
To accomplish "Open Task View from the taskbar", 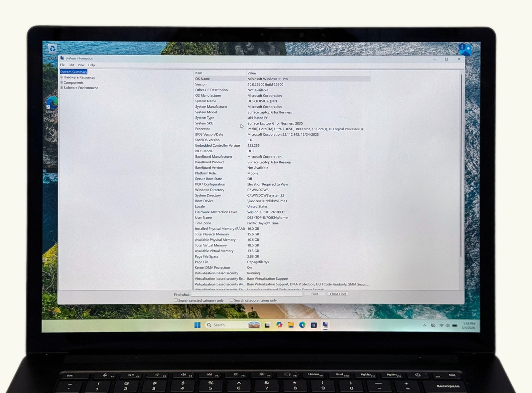I will pos(267,325).
